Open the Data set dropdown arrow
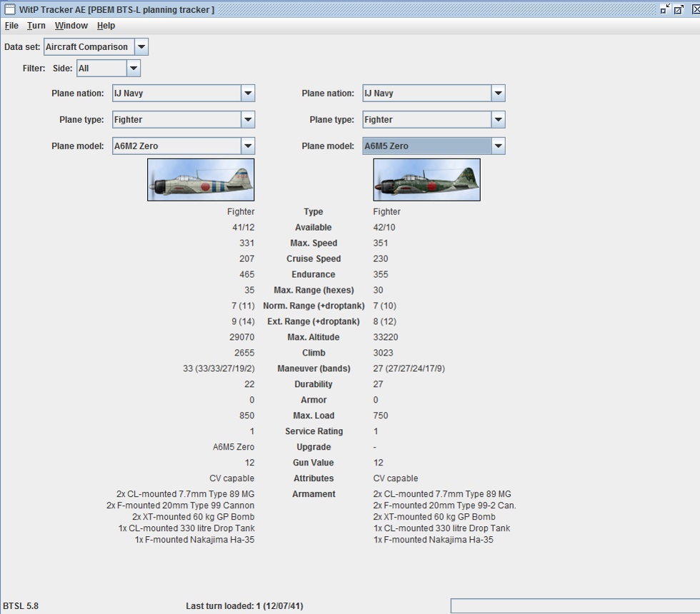700x614 pixels. click(x=141, y=47)
